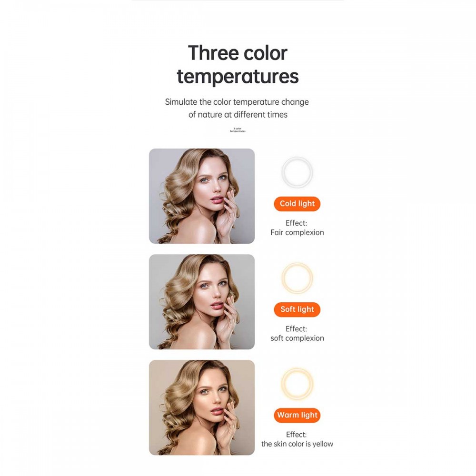Click 'Simulate the color temperature change' subtitle line
The height and width of the screenshot is (476, 476).
point(237,102)
